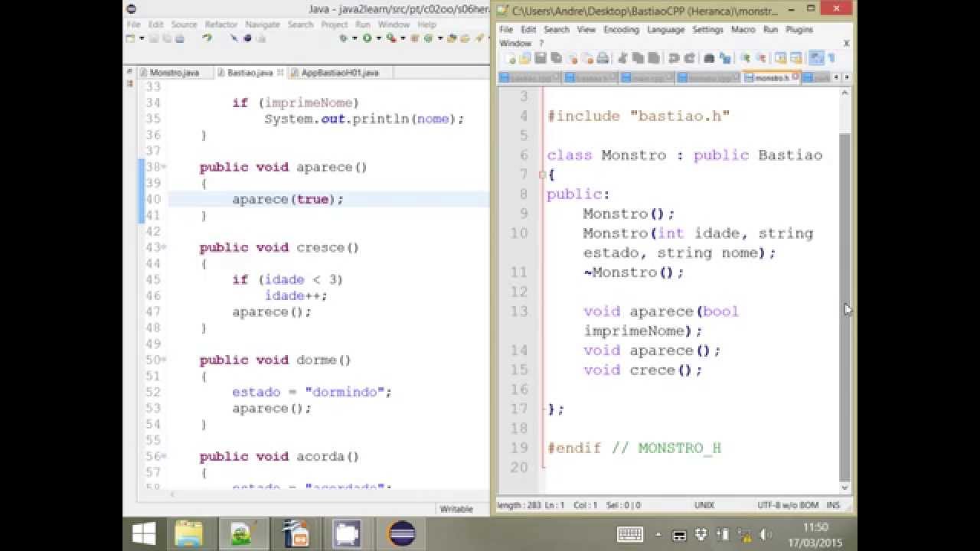Viewport: 980px width, 551px height.
Task: Click the New file icon in Notepad++ toolbar
Action: [x=510, y=58]
